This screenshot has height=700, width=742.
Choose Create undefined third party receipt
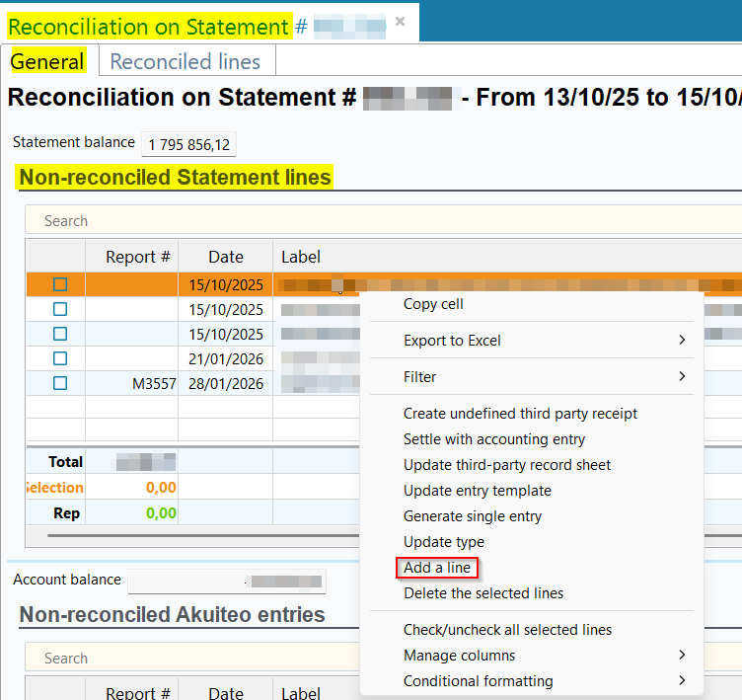click(520, 414)
